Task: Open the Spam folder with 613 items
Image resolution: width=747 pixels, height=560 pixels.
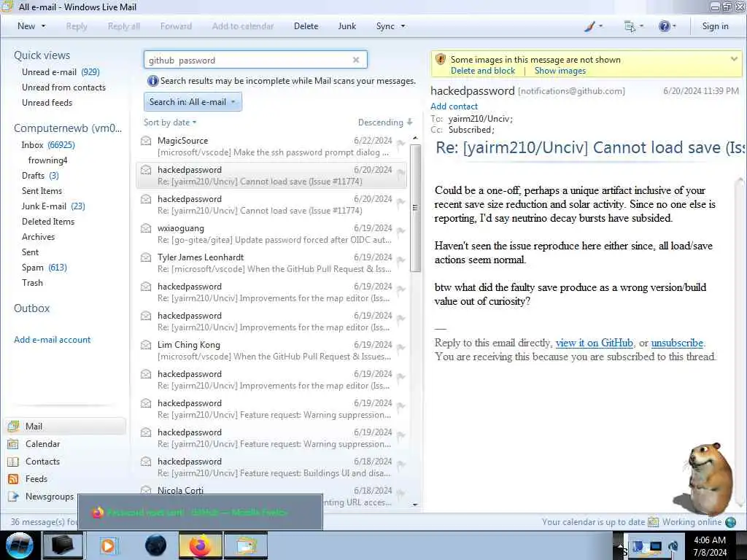Action: [x=44, y=268]
